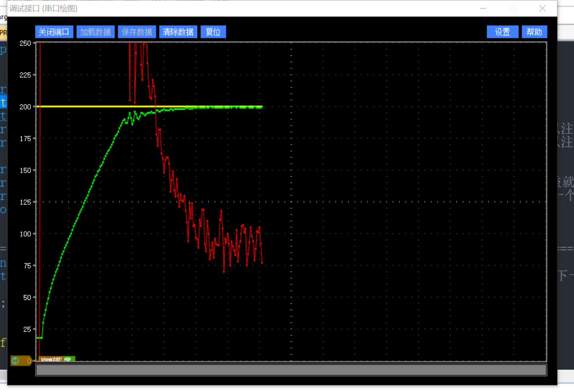This screenshot has width=574, height=392.
Task: Clear plot with 清除数据 button
Action: coord(178,32)
